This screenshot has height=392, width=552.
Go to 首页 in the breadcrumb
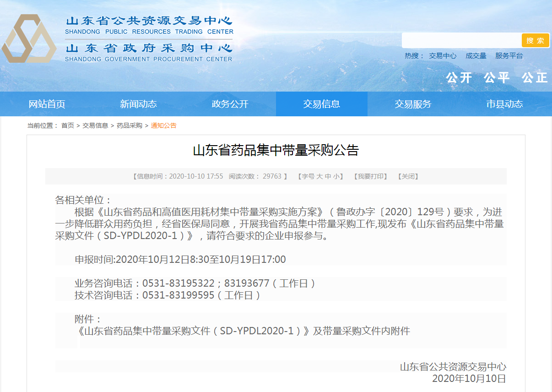click(68, 125)
